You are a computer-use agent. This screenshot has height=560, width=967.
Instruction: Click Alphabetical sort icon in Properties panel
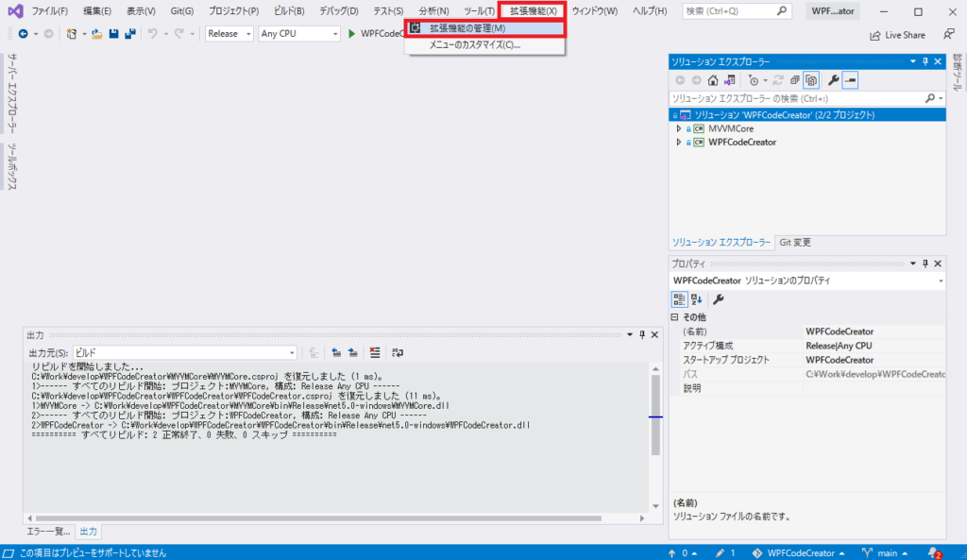697,299
